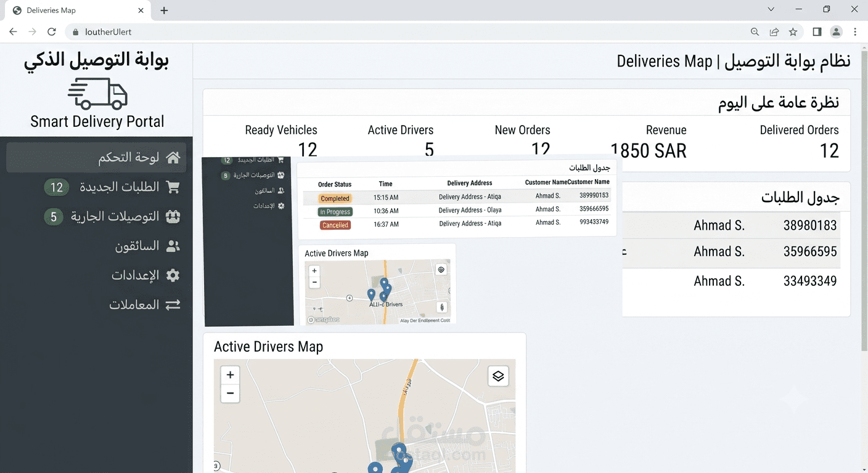Click Delivery Address - Olaya cell

click(x=470, y=210)
